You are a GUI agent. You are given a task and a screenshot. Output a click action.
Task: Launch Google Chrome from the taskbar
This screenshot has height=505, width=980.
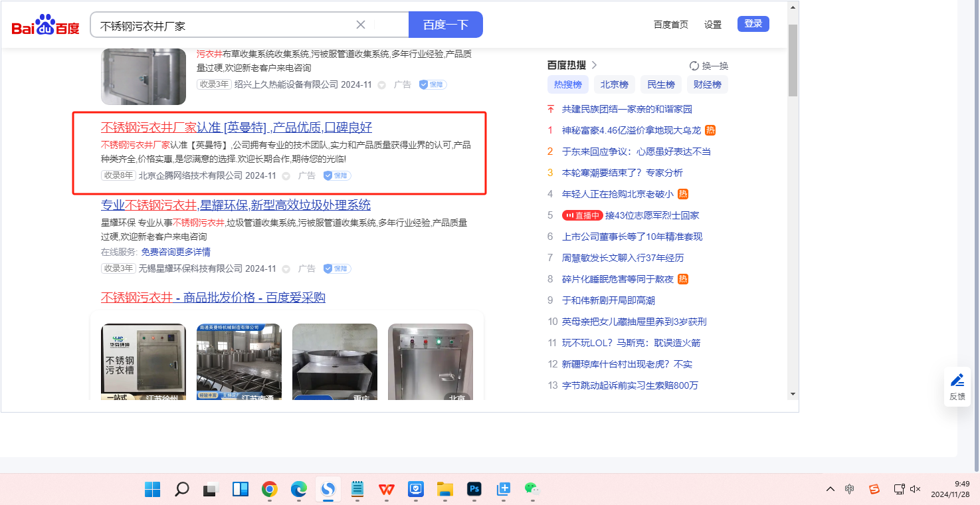(269, 490)
